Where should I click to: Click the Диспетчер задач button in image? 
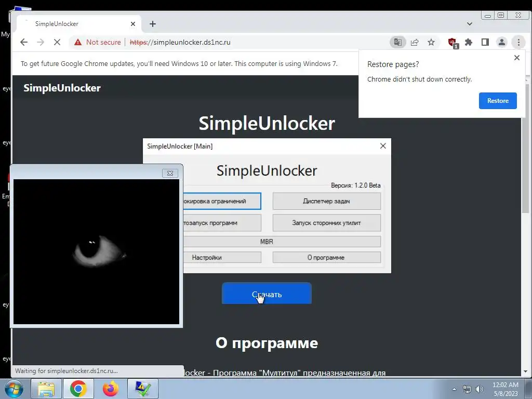point(326,201)
